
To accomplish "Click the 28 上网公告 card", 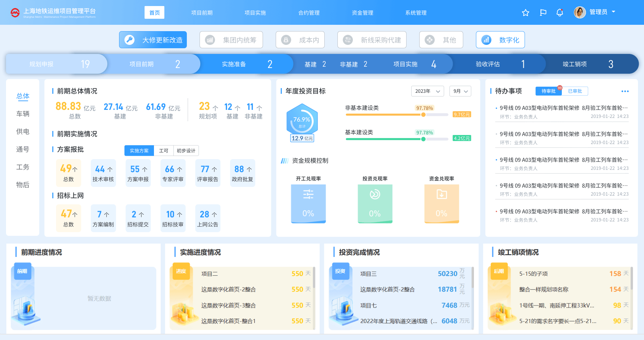I will 208,218.
